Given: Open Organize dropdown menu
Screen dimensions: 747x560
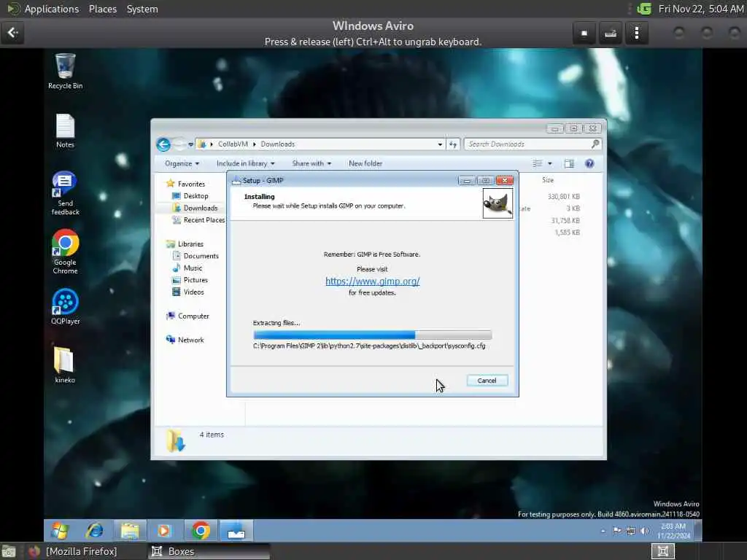Looking at the screenshot, I should (182, 163).
